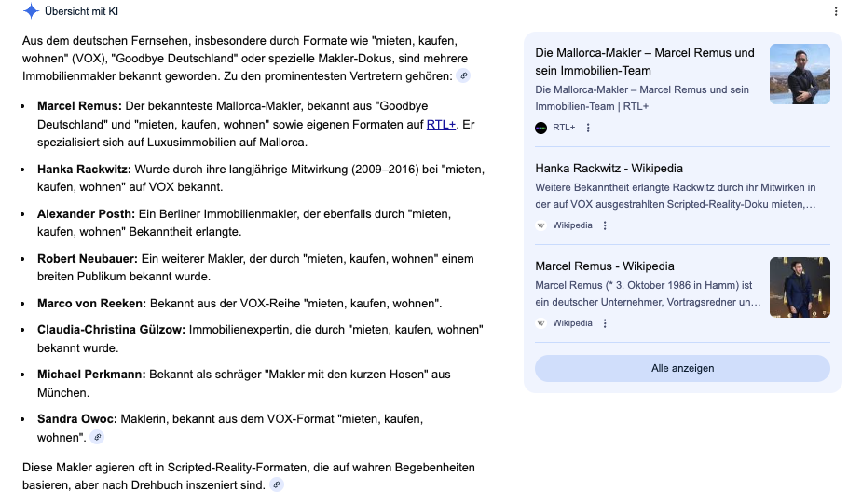Click the RTL+ source logo icon
862x504 pixels.
pyautogui.click(x=541, y=128)
